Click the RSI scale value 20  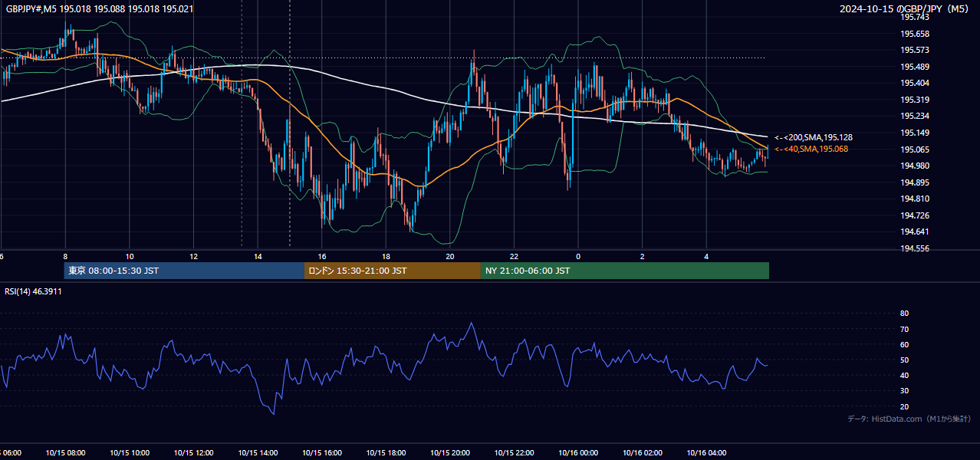pos(904,406)
